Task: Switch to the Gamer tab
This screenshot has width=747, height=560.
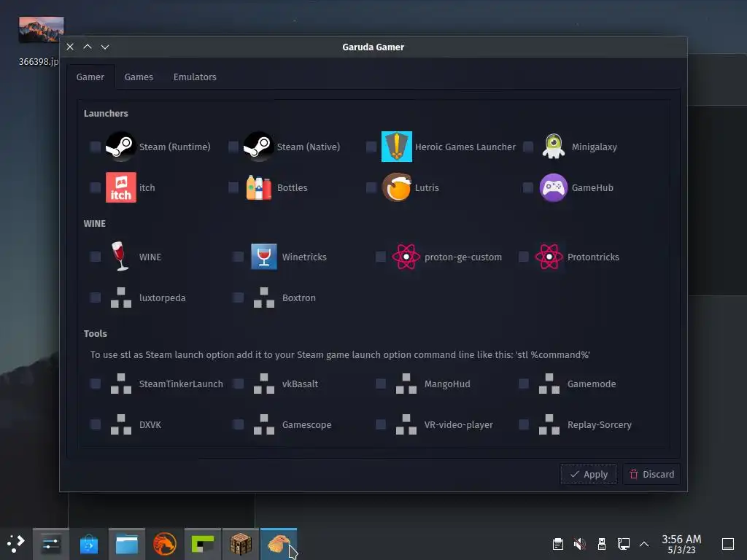Action: tap(90, 77)
